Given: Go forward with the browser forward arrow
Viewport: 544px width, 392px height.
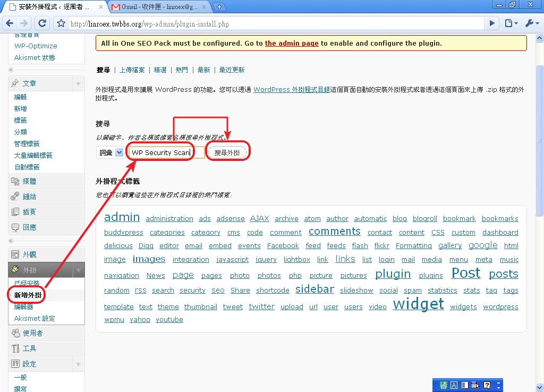Looking at the screenshot, I should tap(23, 23).
